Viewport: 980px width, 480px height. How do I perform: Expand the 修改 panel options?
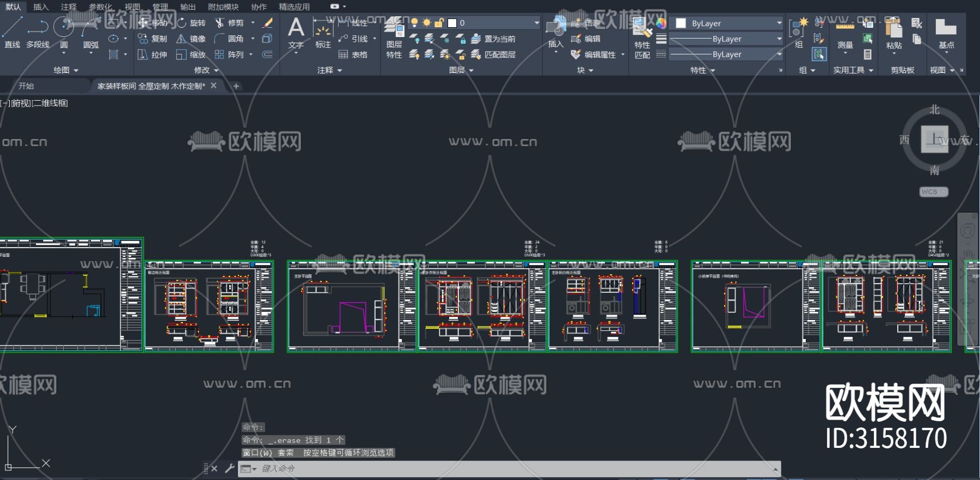[x=216, y=70]
